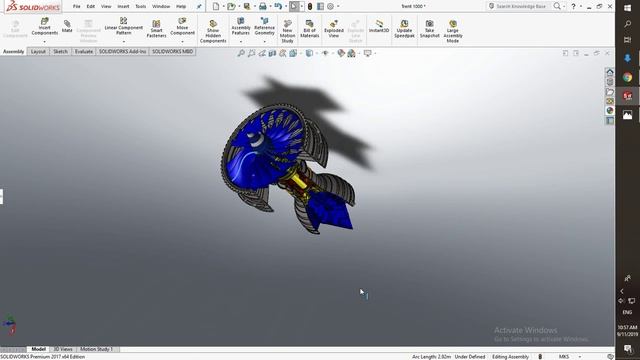The width and height of the screenshot is (640, 360).
Task: Click the Open file icon
Action: [x=231, y=6]
